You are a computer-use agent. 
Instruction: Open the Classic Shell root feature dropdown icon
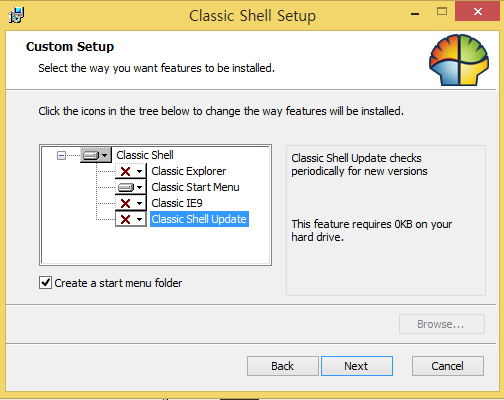pos(96,155)
